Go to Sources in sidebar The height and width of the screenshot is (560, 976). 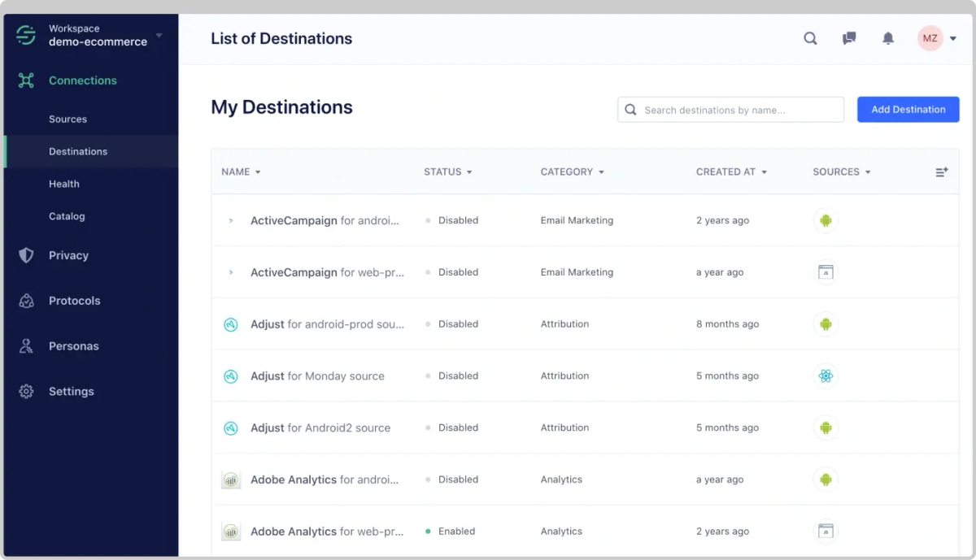tap(68, 119)
